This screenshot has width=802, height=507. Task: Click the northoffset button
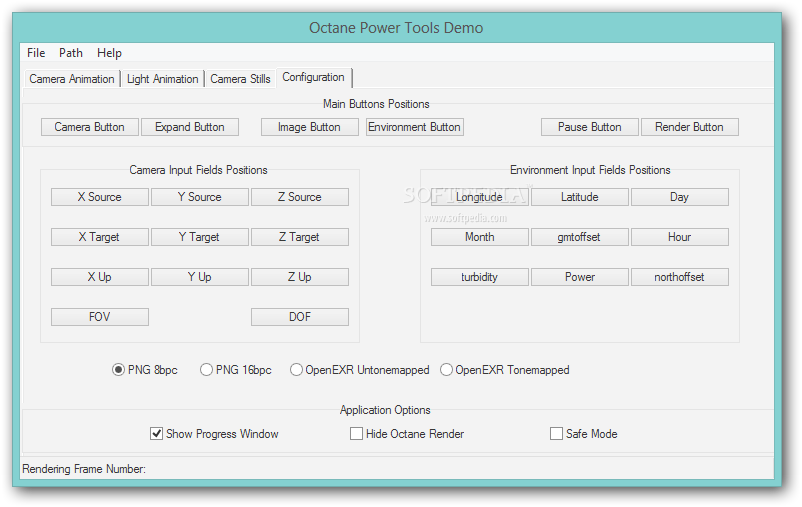point(680,277)
